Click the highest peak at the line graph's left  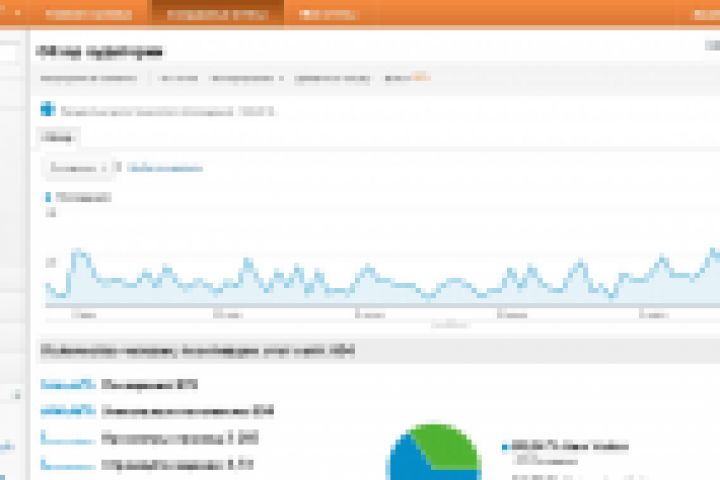pyautogui.click(x=79, y=252)
